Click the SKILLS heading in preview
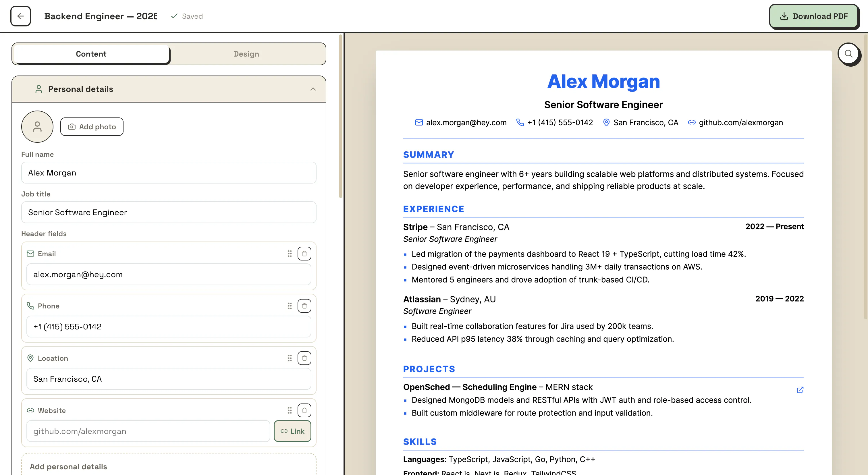 [420, 442]
